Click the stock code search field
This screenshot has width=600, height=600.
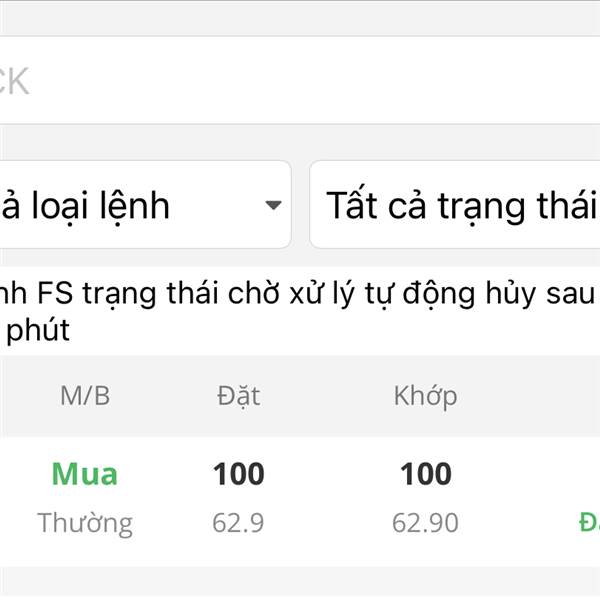coord(300,81)
